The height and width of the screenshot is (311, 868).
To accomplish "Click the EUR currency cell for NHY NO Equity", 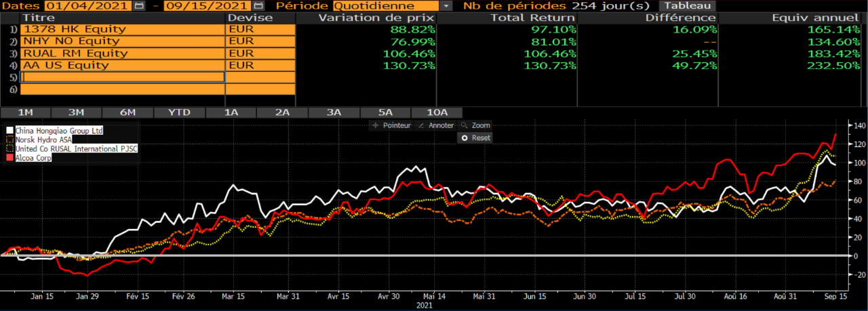I will [260, 41].
